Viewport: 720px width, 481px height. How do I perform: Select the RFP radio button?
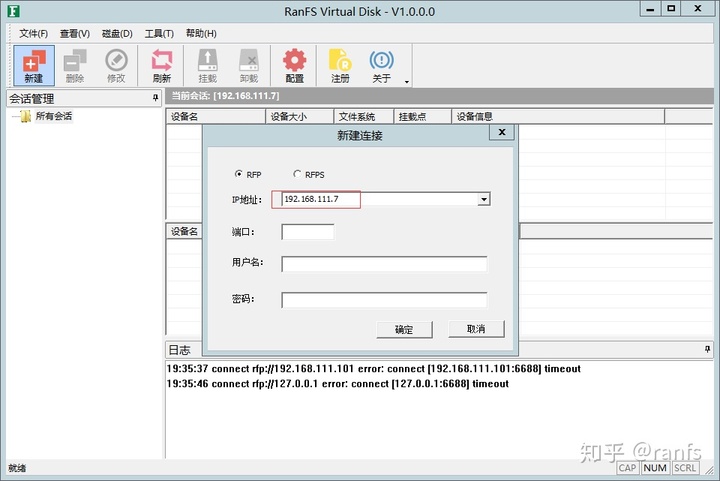[238, 174]
